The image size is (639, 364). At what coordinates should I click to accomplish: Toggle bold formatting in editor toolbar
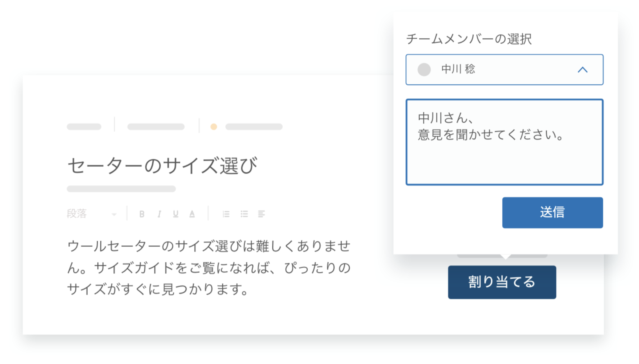pyautogui.click(x=142, y=214)
